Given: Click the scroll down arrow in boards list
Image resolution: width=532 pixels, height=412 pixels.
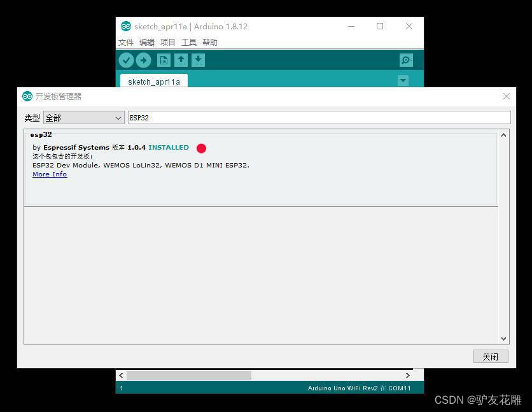Looking at the screenshot, I should [x=503, y=339].
